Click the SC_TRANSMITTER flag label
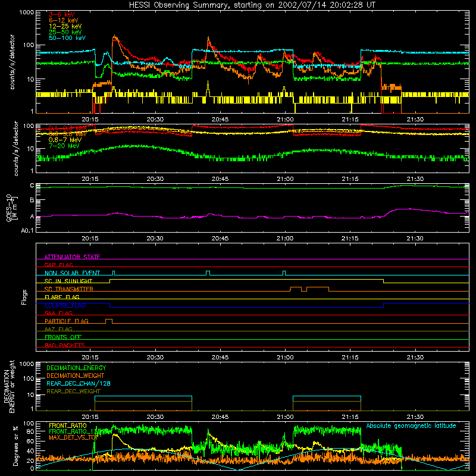The height and width of the screenshot is (476, 476). [69, 289]
